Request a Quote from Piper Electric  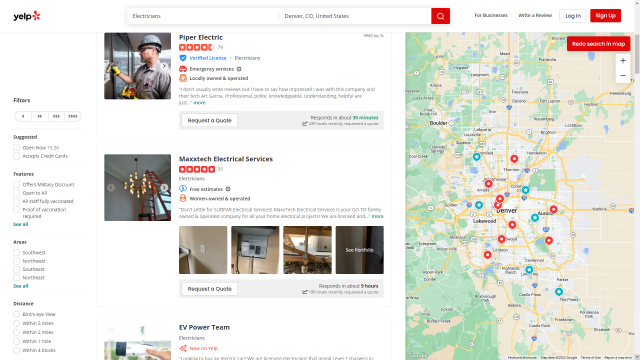click(209, 120)
